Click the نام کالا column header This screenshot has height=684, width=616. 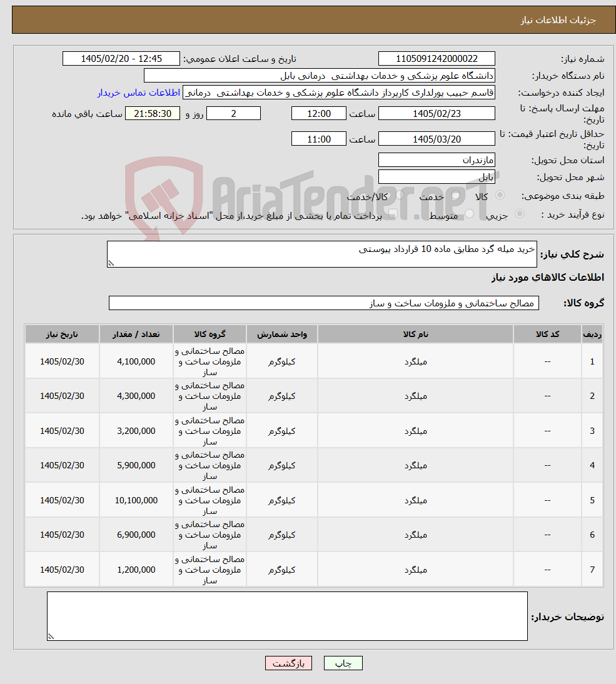(415, 334)
